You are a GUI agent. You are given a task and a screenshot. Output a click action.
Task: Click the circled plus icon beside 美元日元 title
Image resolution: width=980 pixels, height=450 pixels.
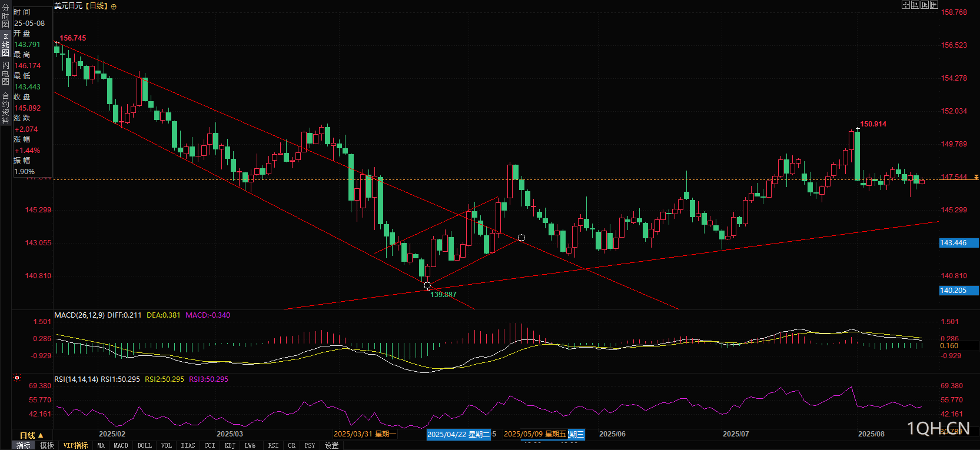[114, 6]
